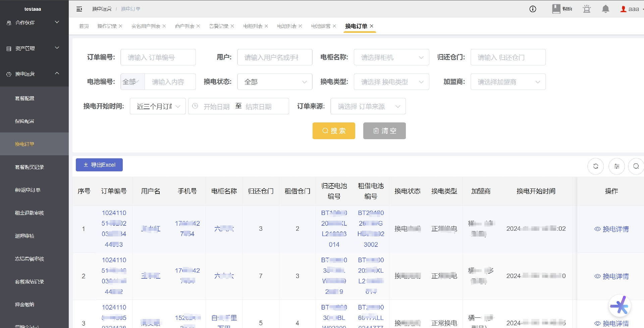Switch to the 电柜列表 tab
Screen dimensions: 644x328
253,26
